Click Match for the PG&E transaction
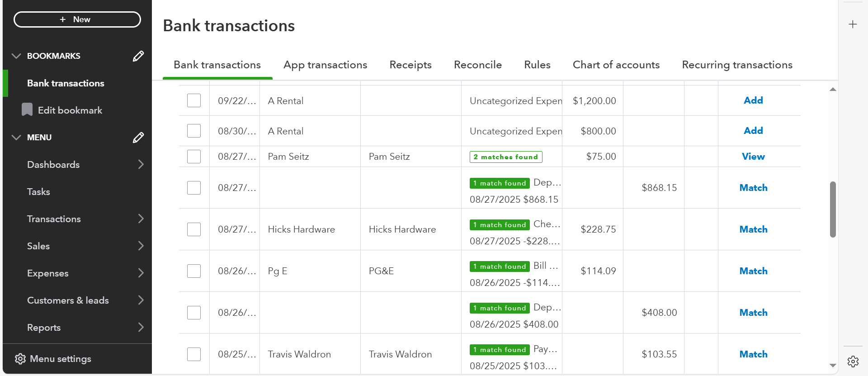Image resolution: width=868 pixels, height=376 pixels. pos(753,271)
